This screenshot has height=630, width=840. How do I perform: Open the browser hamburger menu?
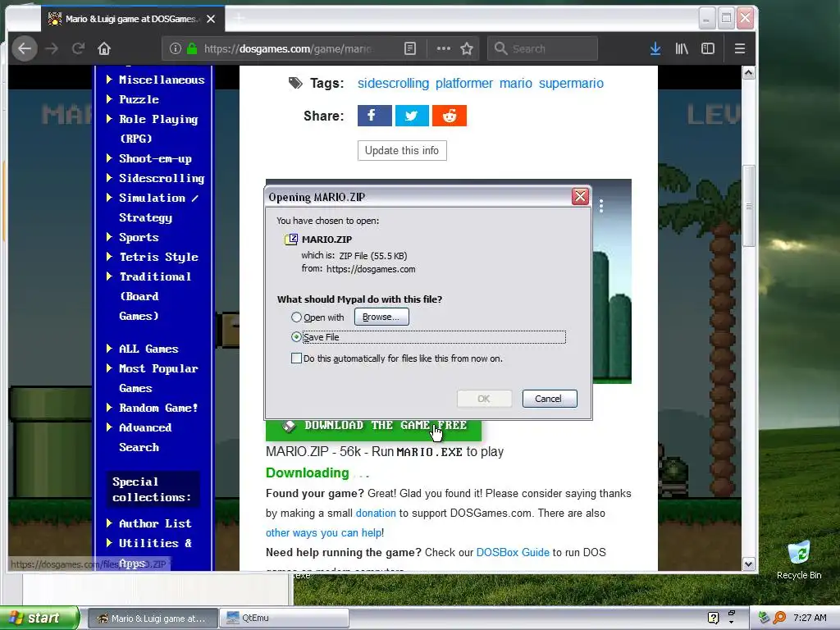[740, 48]
